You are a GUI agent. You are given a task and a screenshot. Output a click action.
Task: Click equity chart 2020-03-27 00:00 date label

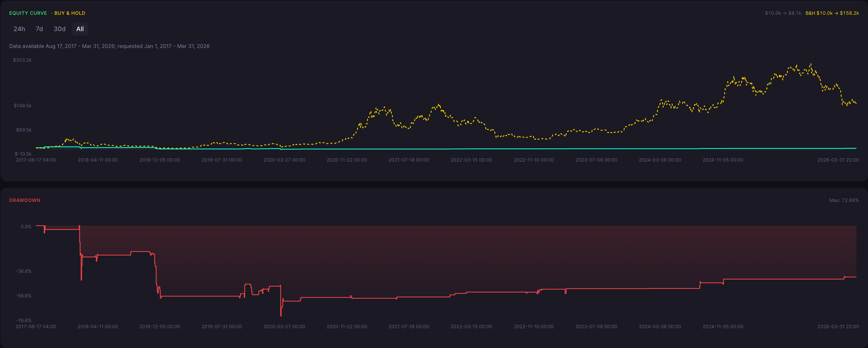click(x=284, y=160)
